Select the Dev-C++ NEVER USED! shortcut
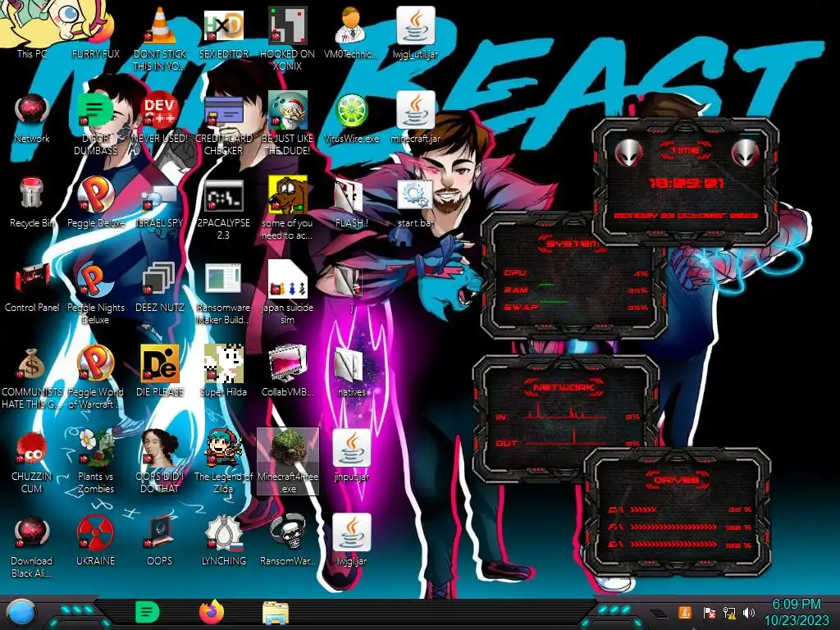840x630 pixels. tap(160, 119)
